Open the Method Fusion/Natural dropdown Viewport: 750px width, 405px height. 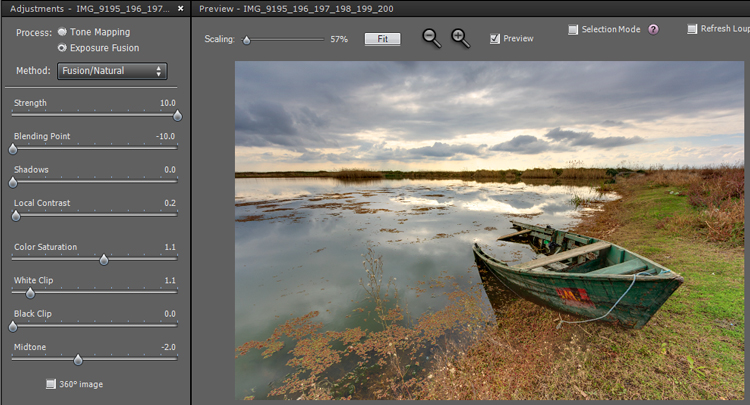112,71
